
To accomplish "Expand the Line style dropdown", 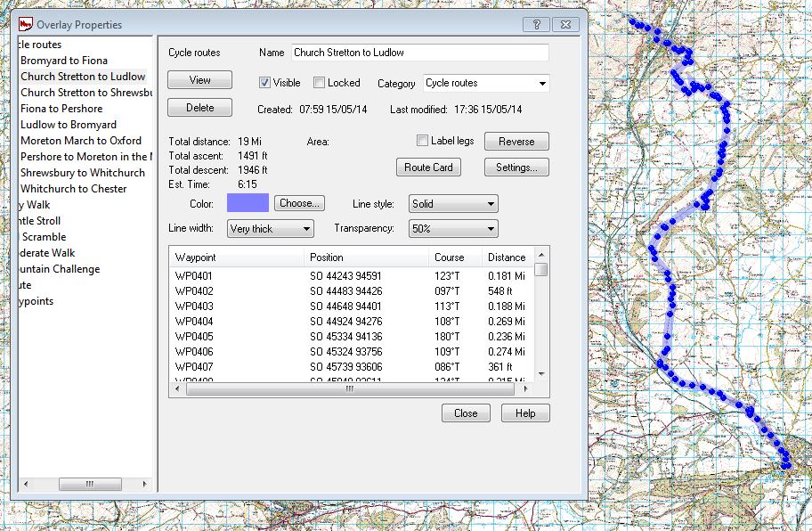I will coord(452,204).
